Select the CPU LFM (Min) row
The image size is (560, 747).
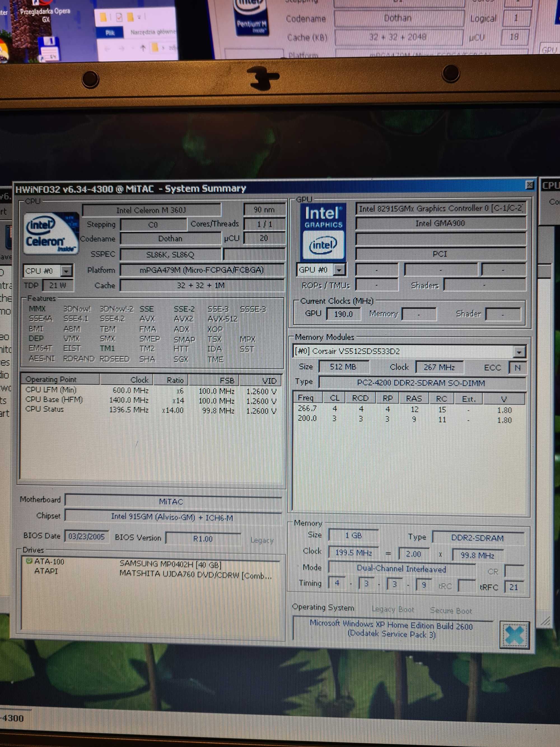click(x=151, y=390)
